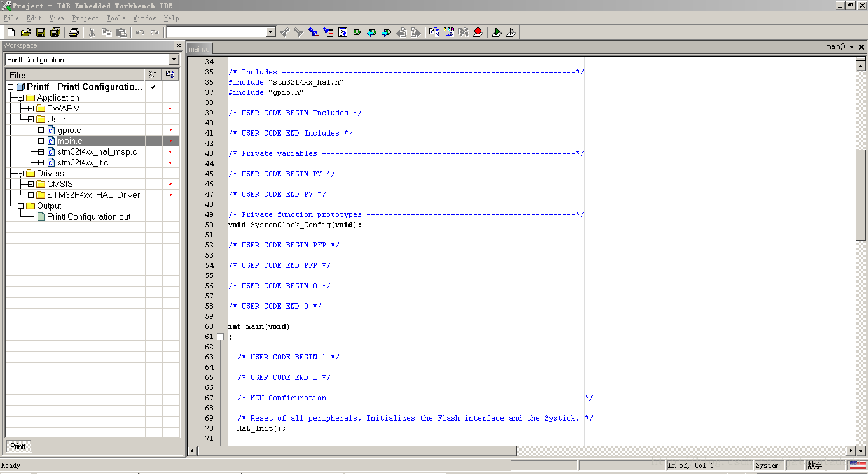The width and height of the screenshot is (868, 474).
Task: Save the current file with the floppy icon
Action: [x=40, y=32]
